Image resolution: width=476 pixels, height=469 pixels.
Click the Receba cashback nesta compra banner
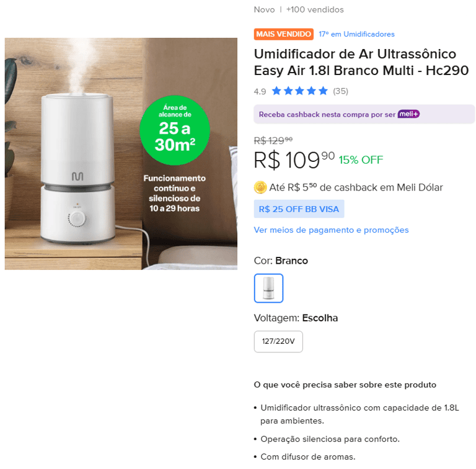point(364,114)
